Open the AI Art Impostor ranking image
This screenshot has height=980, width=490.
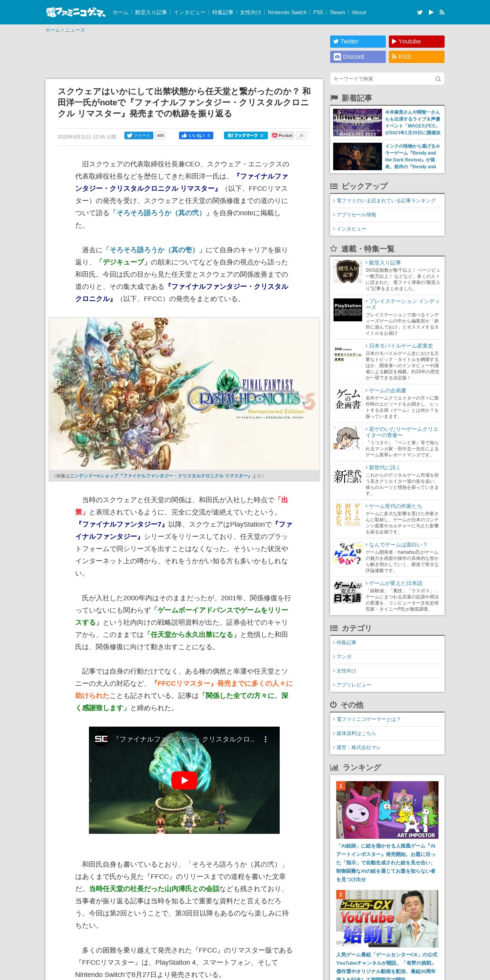(x=387, y=810)
